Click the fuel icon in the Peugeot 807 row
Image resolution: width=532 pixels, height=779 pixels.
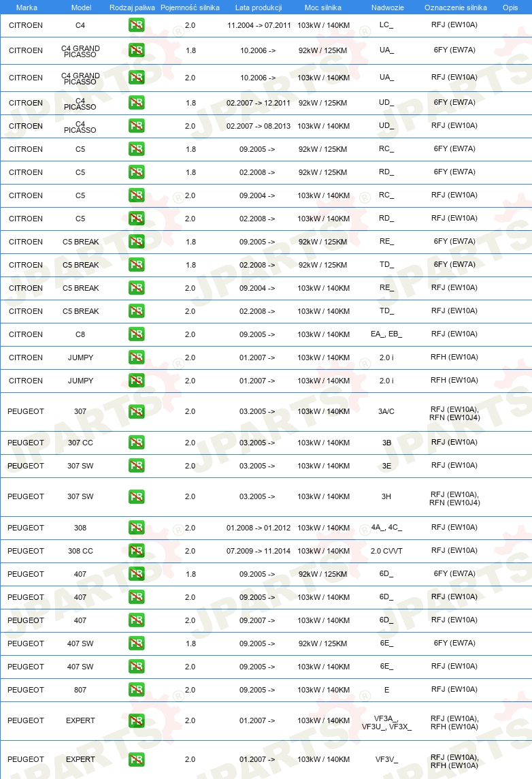click(137, 690)
